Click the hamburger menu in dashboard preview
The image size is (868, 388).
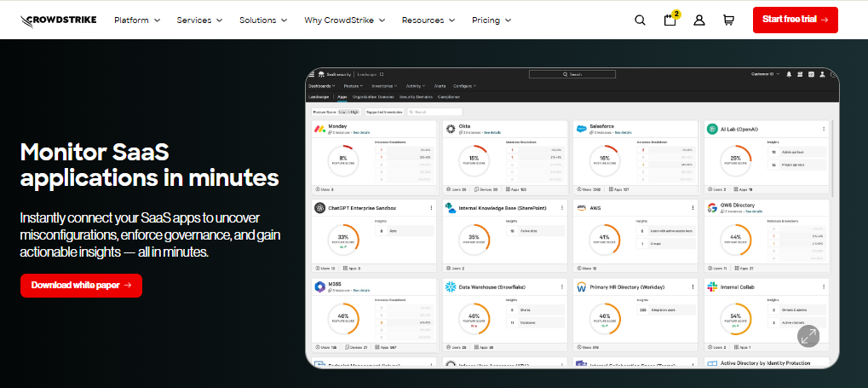[x=311, y=74]
